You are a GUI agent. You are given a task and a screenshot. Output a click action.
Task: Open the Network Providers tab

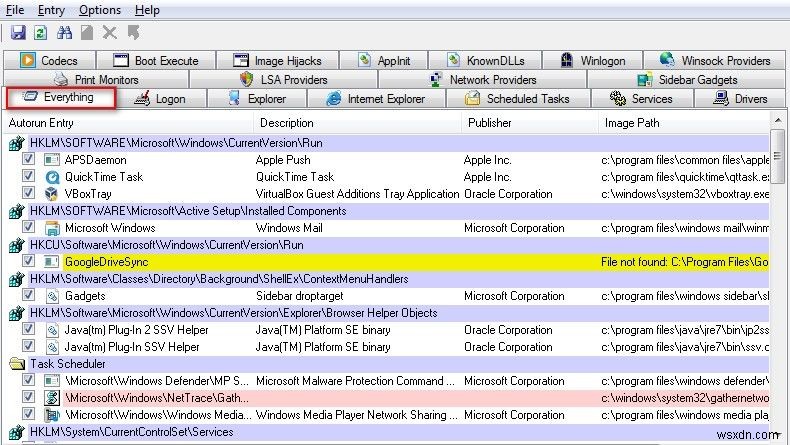click(483, 80)
